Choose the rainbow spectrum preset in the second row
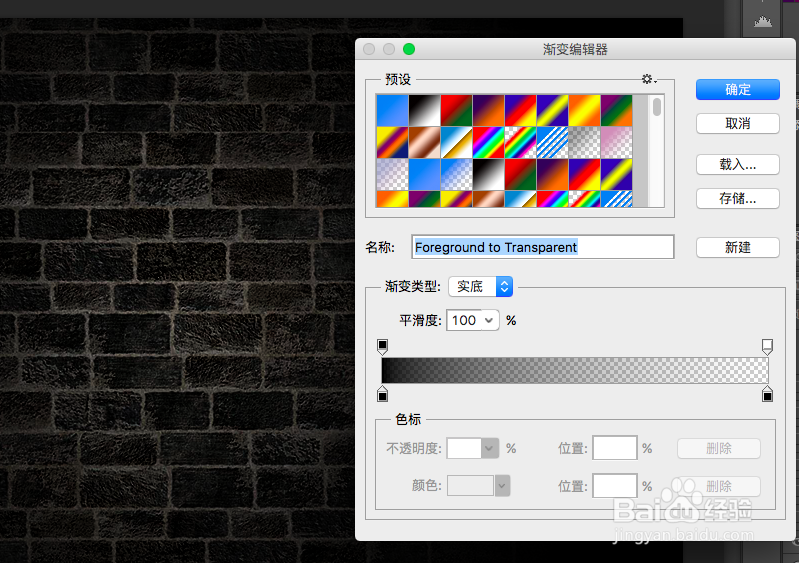Viewport: 799px width, 563px height. [489, 143]
